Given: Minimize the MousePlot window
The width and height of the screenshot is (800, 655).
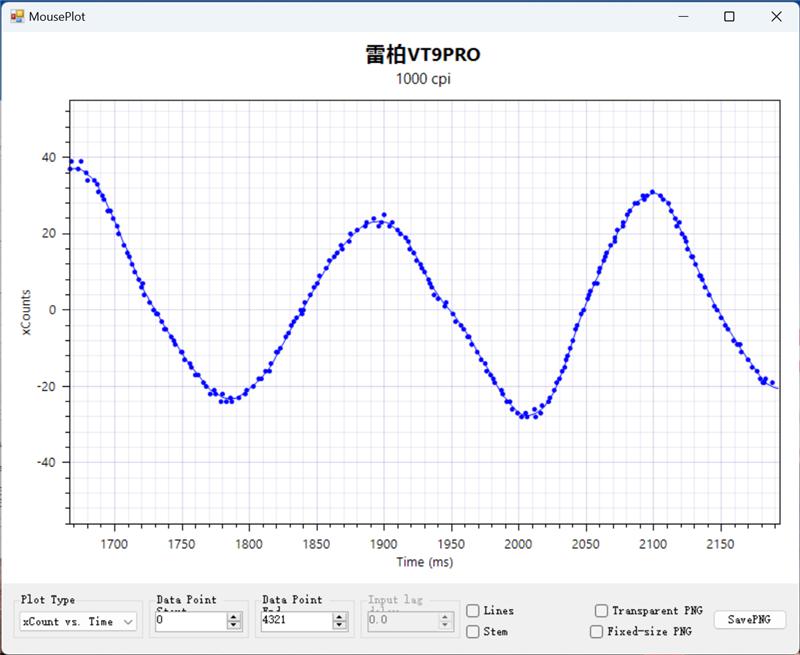Looking at the screenshot, I should (x=684, y=16).
